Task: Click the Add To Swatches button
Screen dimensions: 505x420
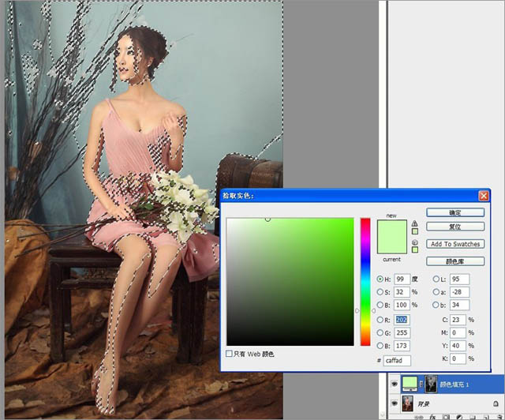Action: pos(455,244)
